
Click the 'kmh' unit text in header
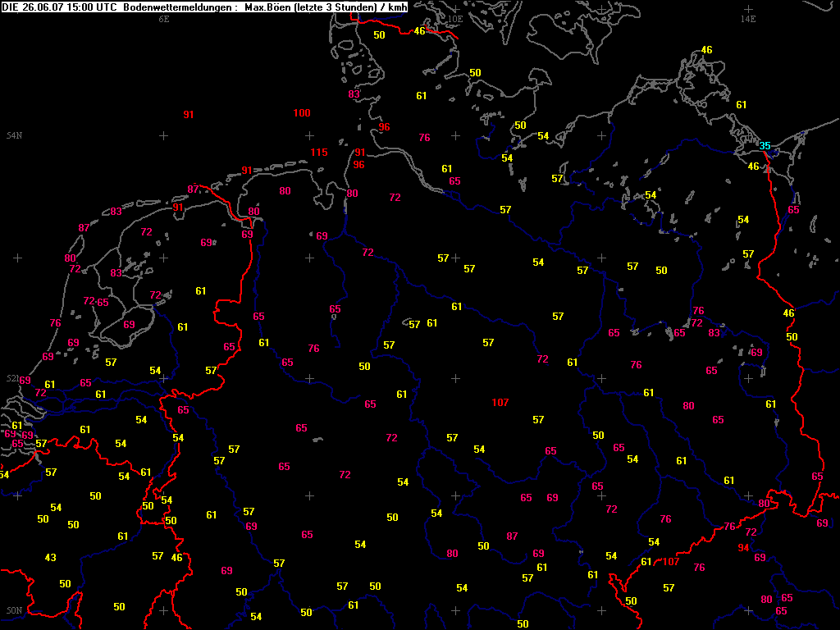pos(397,7)
